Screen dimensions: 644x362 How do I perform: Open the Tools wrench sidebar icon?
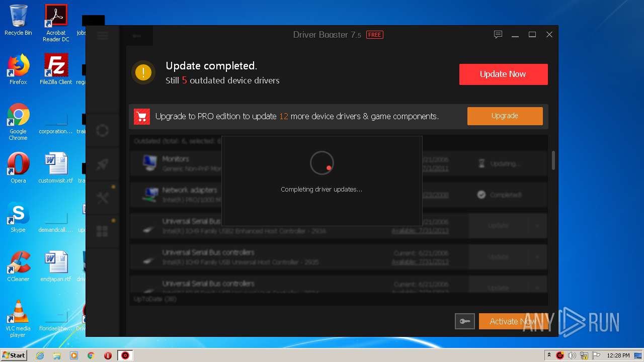(102, 198)
